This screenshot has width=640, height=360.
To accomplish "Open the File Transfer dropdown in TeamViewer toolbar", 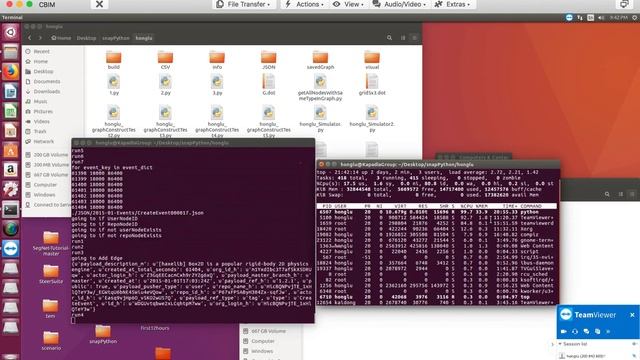I will pos(244,4).
